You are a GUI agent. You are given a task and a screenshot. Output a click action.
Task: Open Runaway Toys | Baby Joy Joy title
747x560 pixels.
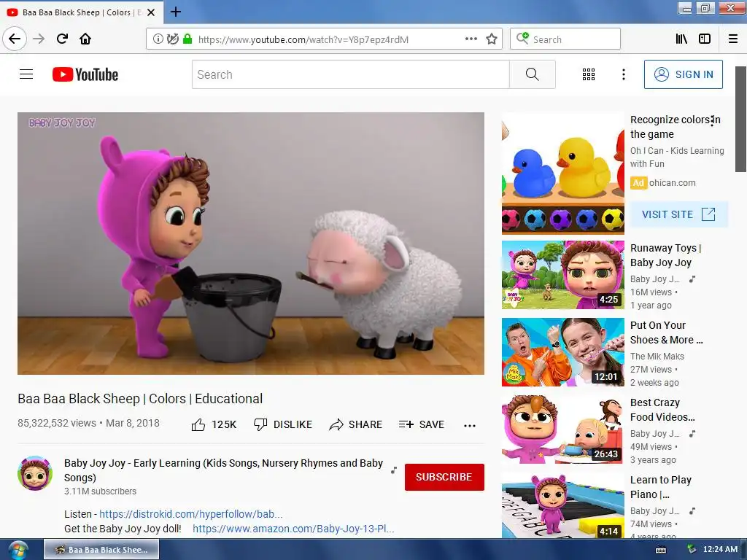(x=665, y=255)
